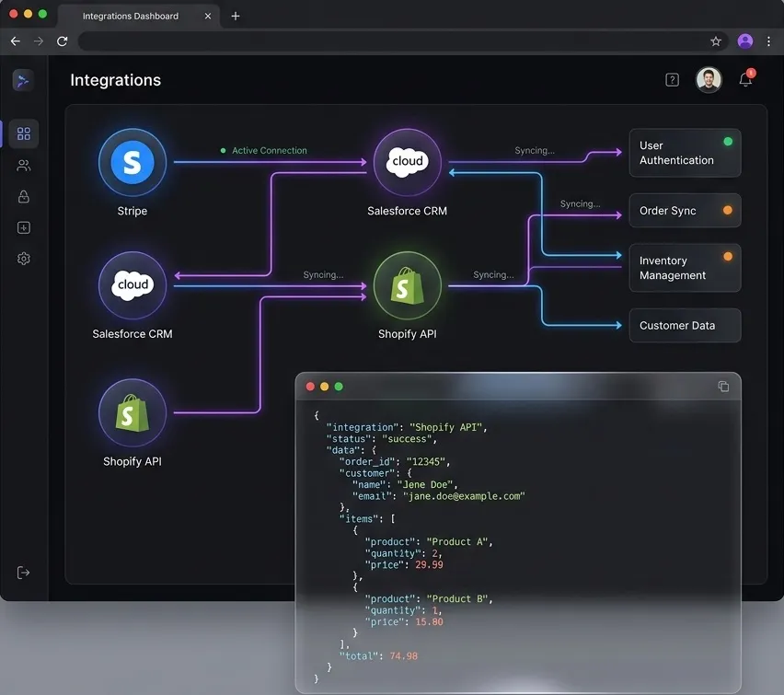Click the add-box sidebar icon
Image resolution: width=784 pixels, height=695 pixels.
(x=24, y=227)
